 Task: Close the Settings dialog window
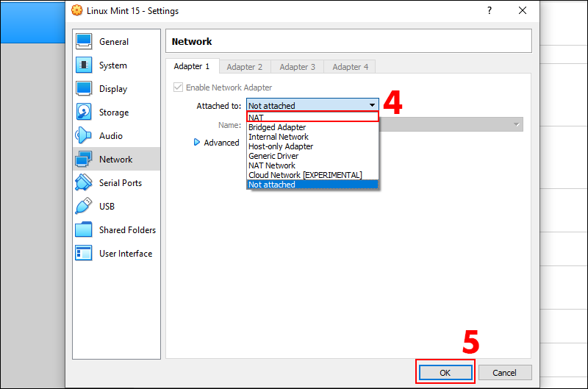(x=523, y=10)
